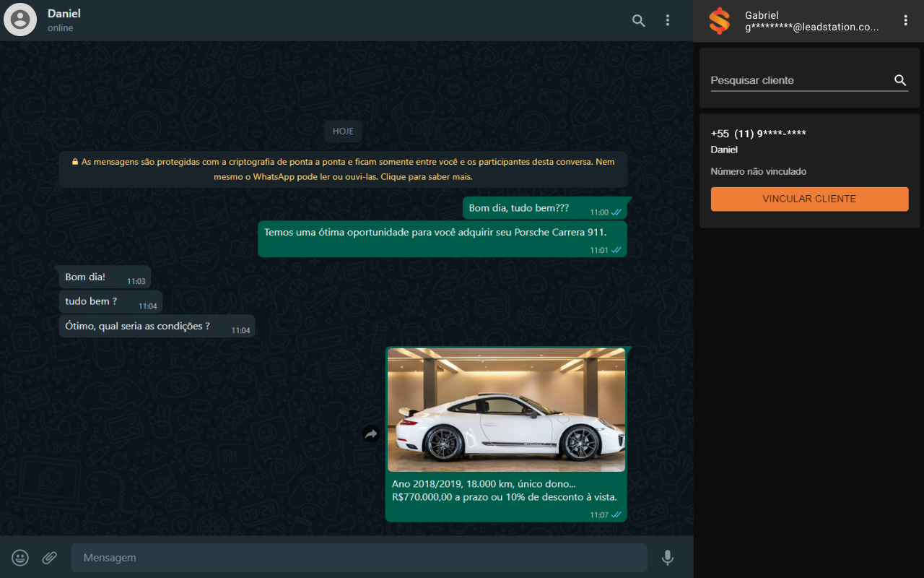
Task: Open the white Porsche image
Action: pos(506,410)
